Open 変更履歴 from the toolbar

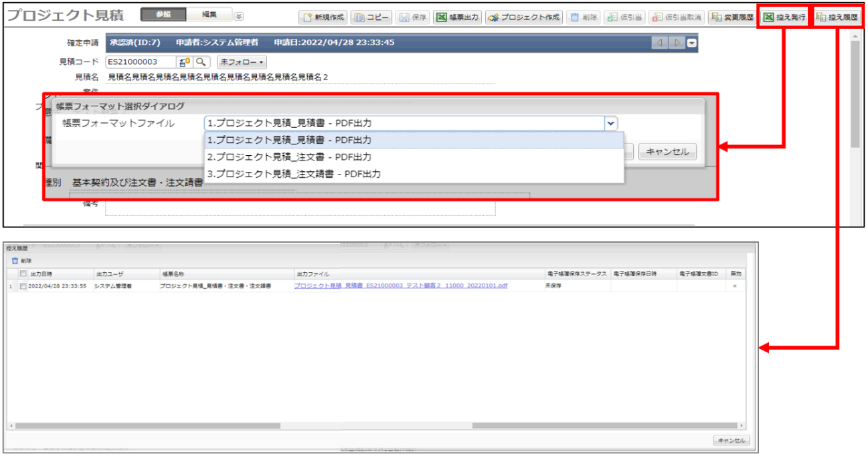[x=731, y=17]
